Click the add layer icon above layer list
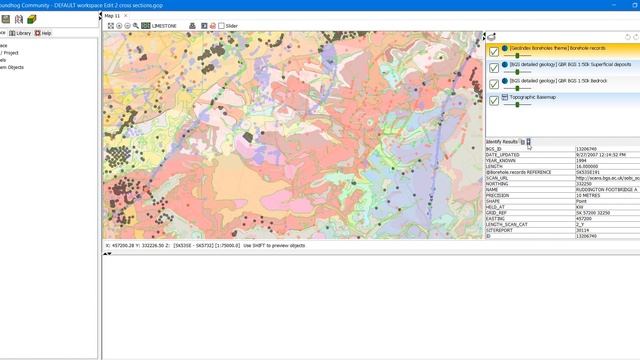The width and height of the screenshot is (640, 360). coord(491,37)
